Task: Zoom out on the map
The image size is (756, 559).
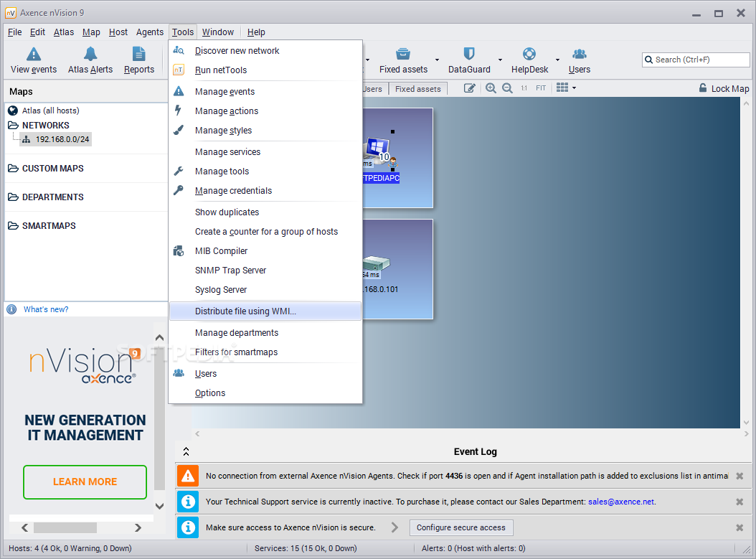Action: click(x=507, y=88)
